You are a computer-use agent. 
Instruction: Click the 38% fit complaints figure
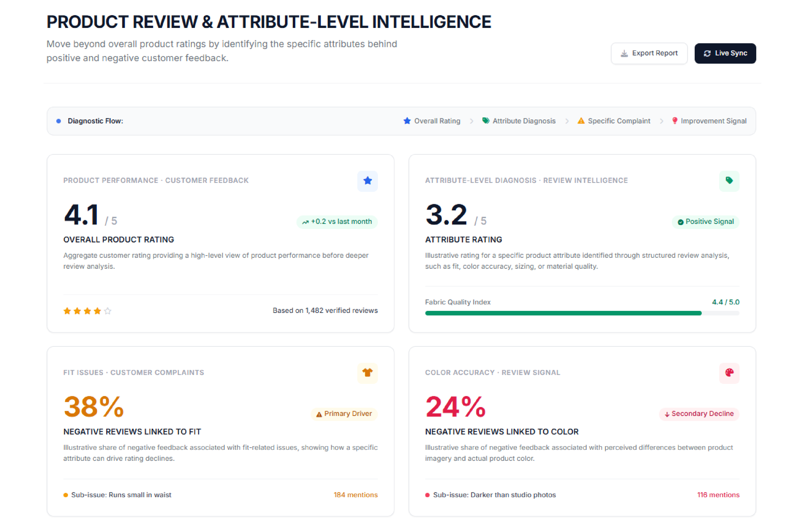click(94, 407)
